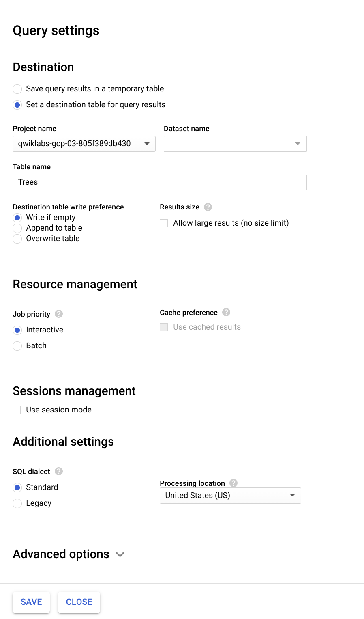Select Batch job priority
The height and width of the screenshot is (619, 364).
click(x=17, y=346)
